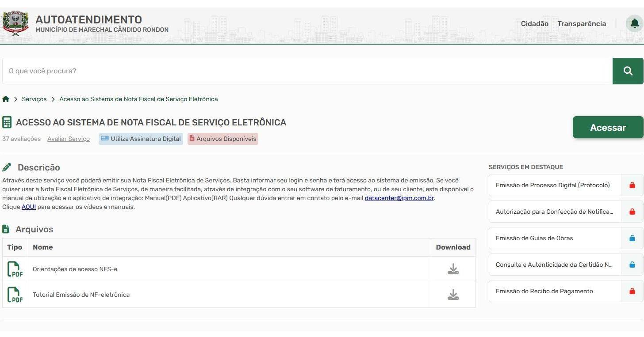The height and width of the screenshot is (337, 644).
Task: Open the Avaliar Serviço link
Action: [69, 139]
